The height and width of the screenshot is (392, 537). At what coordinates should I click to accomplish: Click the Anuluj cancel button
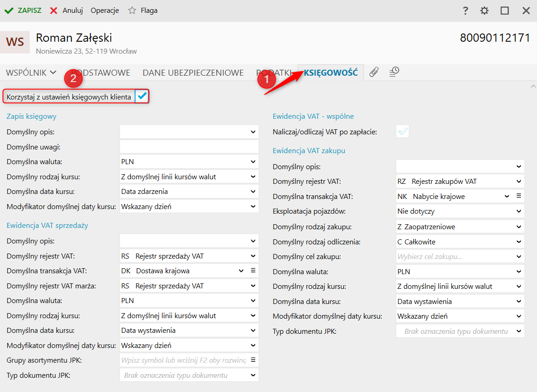tap(67, 11)
